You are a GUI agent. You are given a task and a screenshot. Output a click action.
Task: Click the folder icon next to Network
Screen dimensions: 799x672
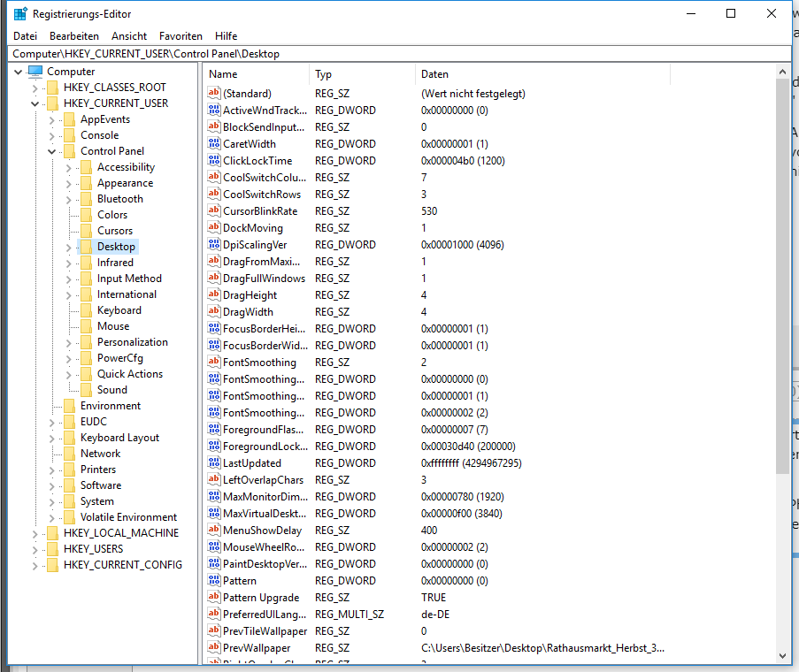coord(69,454)
